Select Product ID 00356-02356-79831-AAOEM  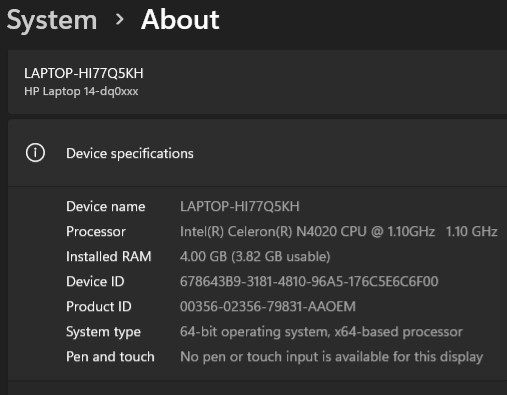click(x=268, y=307)
